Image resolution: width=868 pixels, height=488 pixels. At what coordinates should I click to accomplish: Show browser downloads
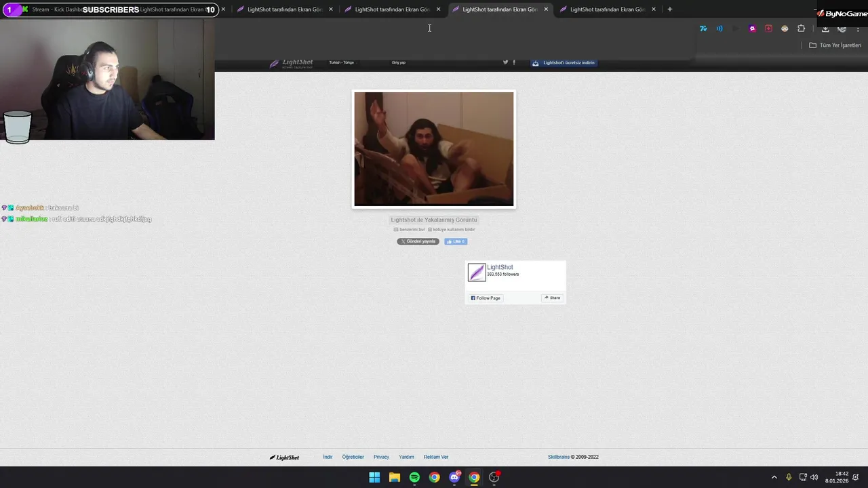[x=825, y=28]
